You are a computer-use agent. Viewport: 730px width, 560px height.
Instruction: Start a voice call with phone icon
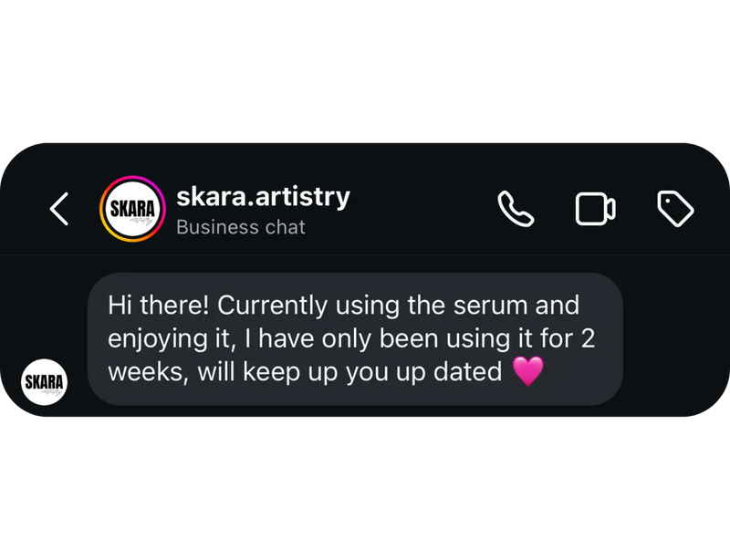516,209
